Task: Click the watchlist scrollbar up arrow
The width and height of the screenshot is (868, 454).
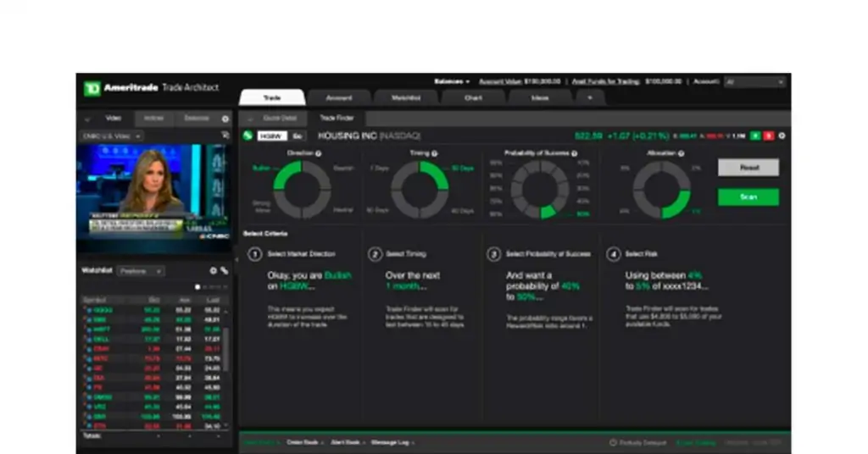Action: 225,311
